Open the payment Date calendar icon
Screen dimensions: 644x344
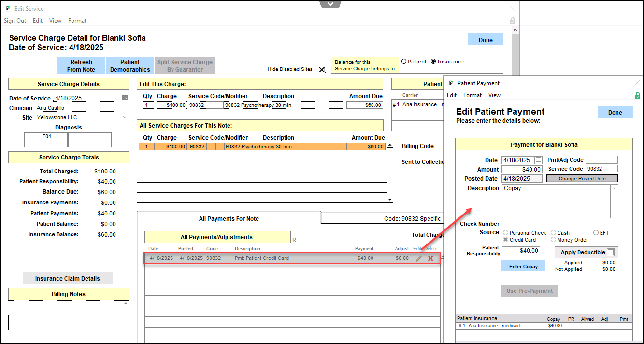click(539, 160)
